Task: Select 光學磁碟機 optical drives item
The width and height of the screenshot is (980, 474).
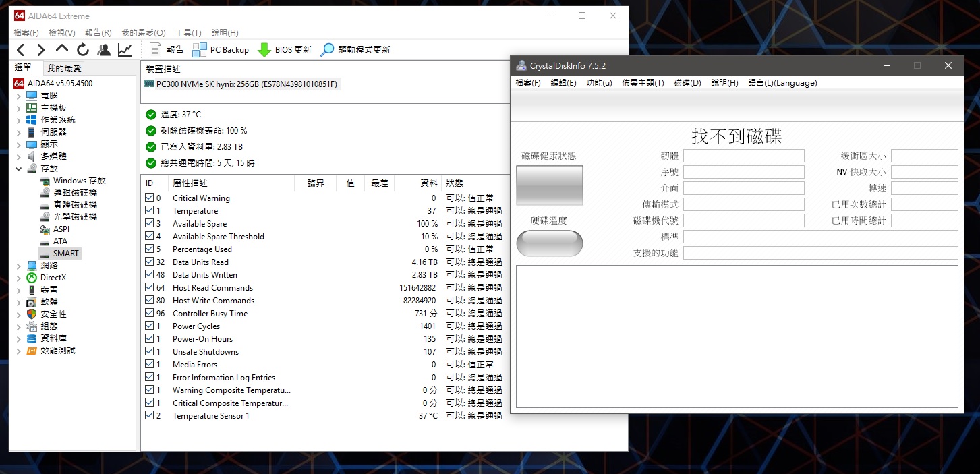Action: tap(68, 217)
